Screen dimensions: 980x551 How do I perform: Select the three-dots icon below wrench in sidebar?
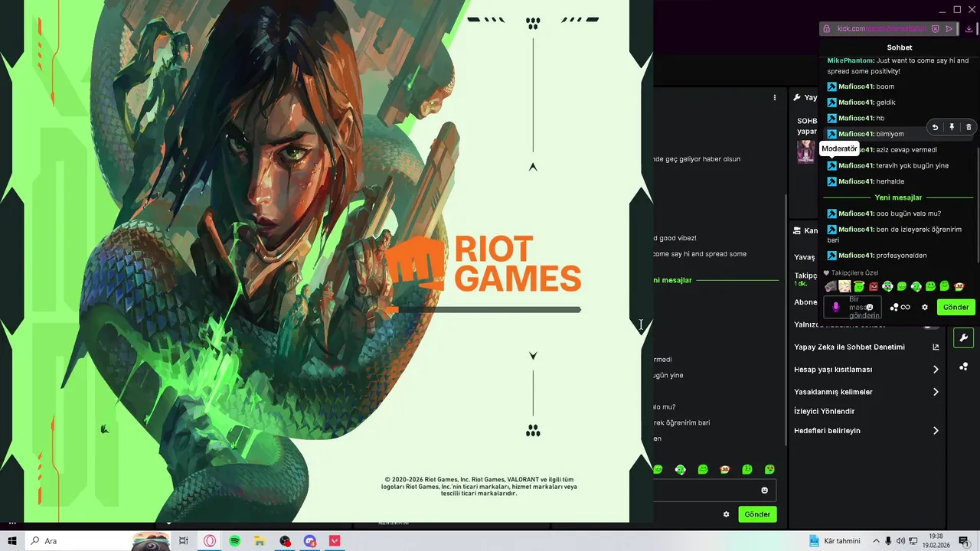[x=963, y=367]
